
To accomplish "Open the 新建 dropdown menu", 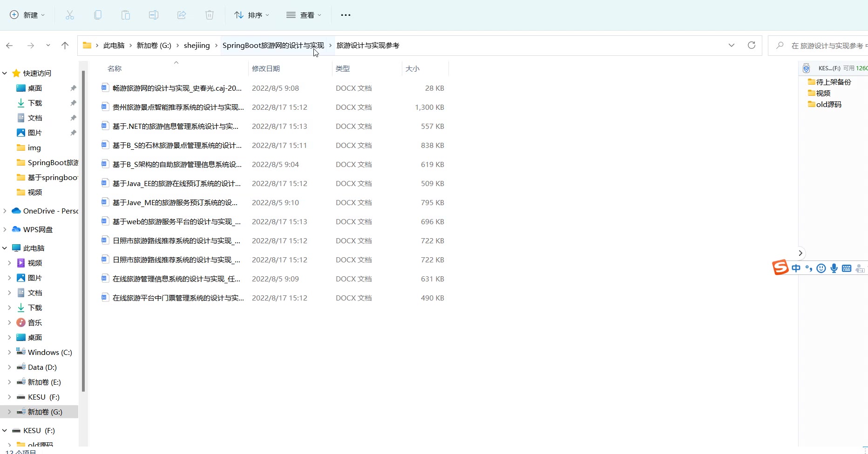I will pos(27,15).
